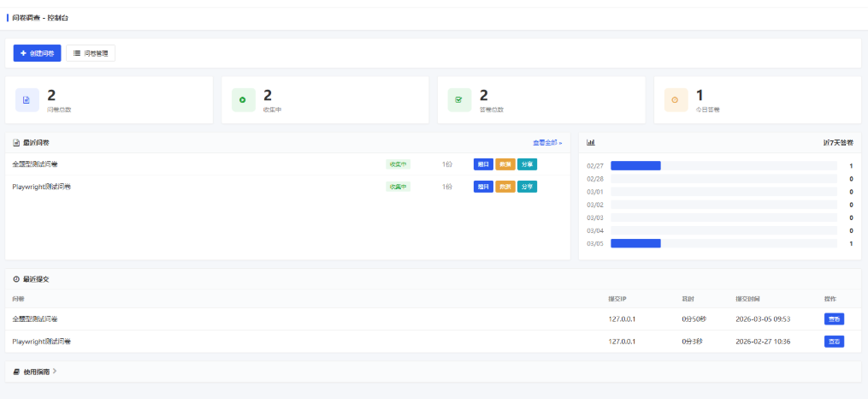Click the file icon beside 最新问卷 heading
Screen dimensions: 868x399
tap(16, 143)
